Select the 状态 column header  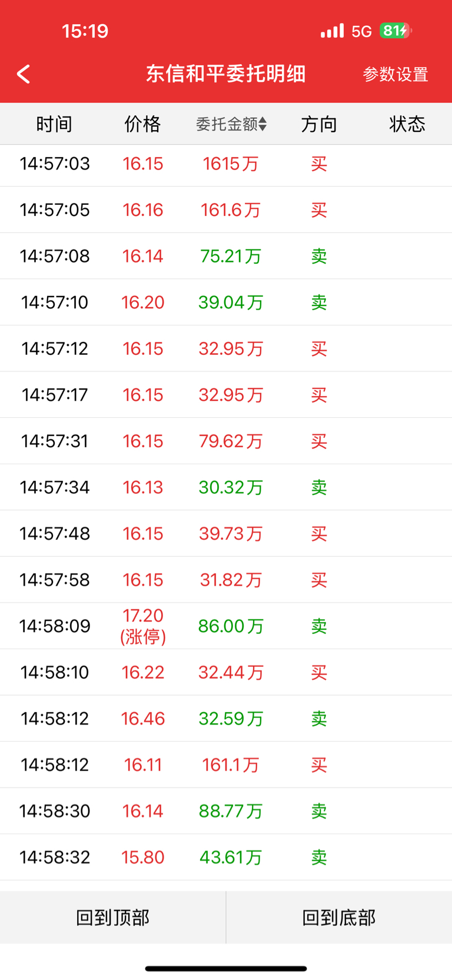pyautogui.click(x=407, y=124)
